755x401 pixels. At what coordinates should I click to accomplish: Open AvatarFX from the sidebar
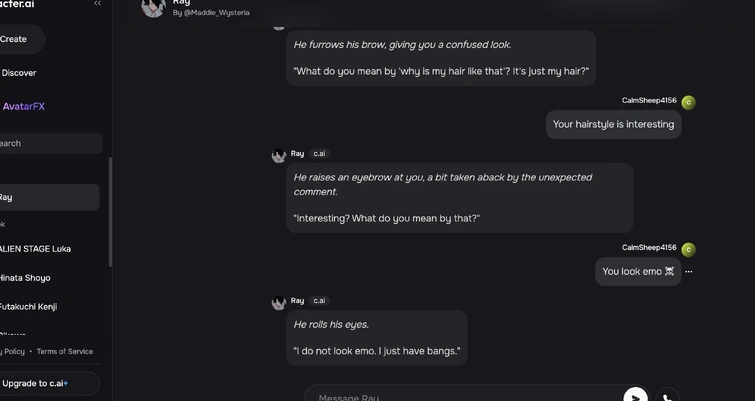point(24,106)
